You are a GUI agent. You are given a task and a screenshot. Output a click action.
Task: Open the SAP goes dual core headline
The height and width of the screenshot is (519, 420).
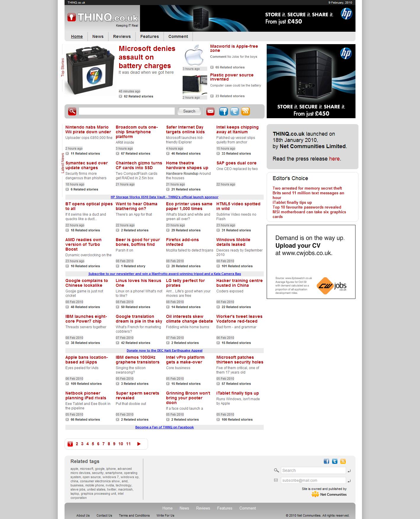236,163
